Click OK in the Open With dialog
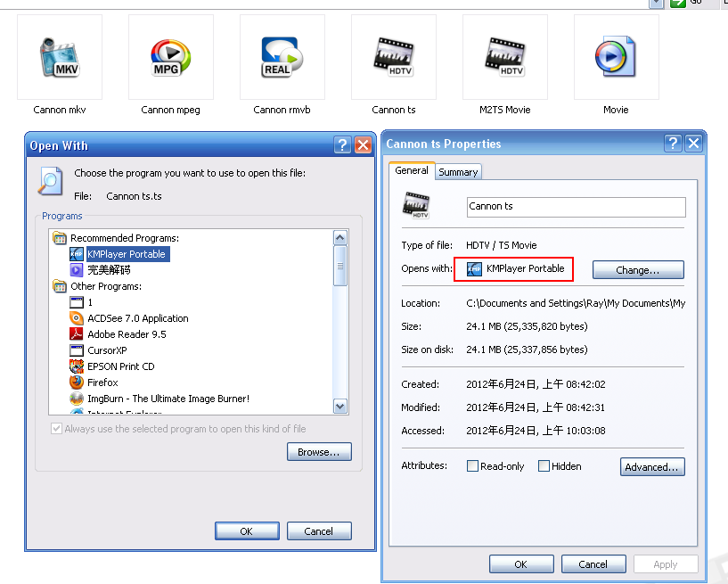The image size is (728, 584). [x=247, y=531]
